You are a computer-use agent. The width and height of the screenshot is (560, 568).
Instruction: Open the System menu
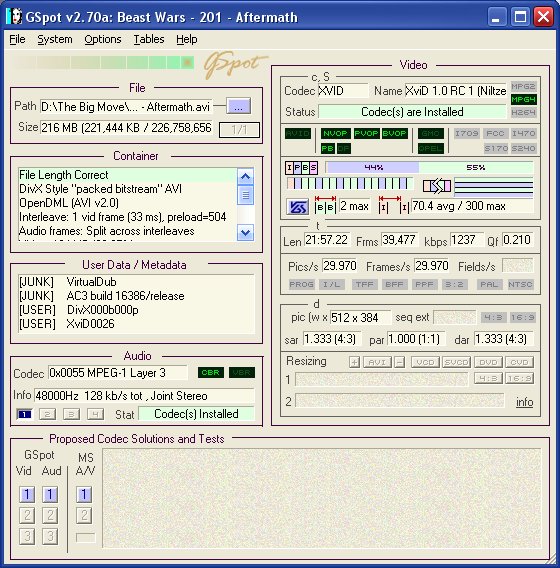tap(55, 39)
